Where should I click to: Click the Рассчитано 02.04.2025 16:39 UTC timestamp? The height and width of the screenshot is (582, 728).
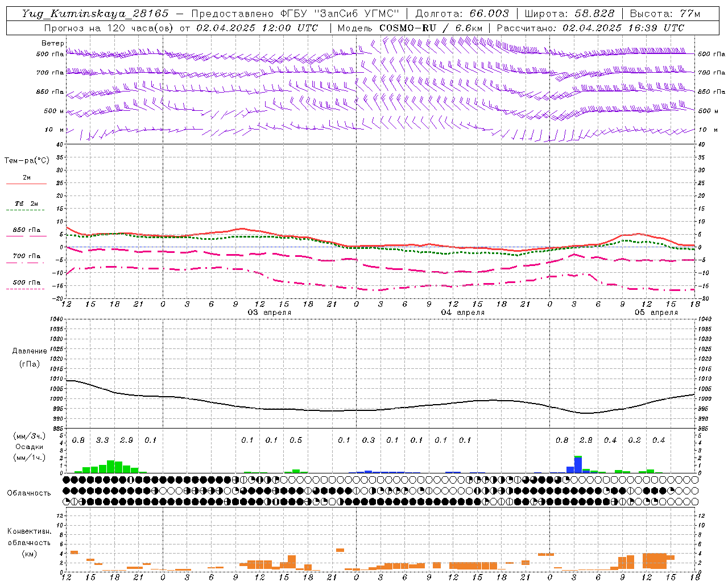pos(590,28)
